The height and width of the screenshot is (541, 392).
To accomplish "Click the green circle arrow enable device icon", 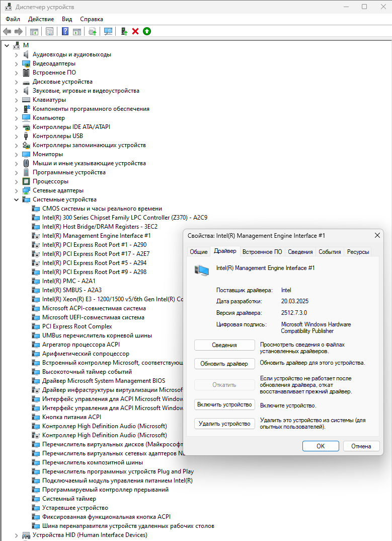I will point(146,31).
